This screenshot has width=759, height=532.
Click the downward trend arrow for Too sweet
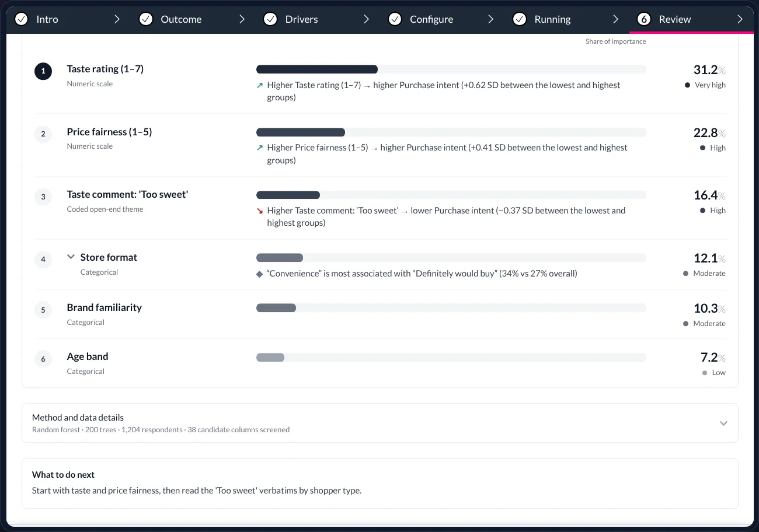(x=260, y=211)
